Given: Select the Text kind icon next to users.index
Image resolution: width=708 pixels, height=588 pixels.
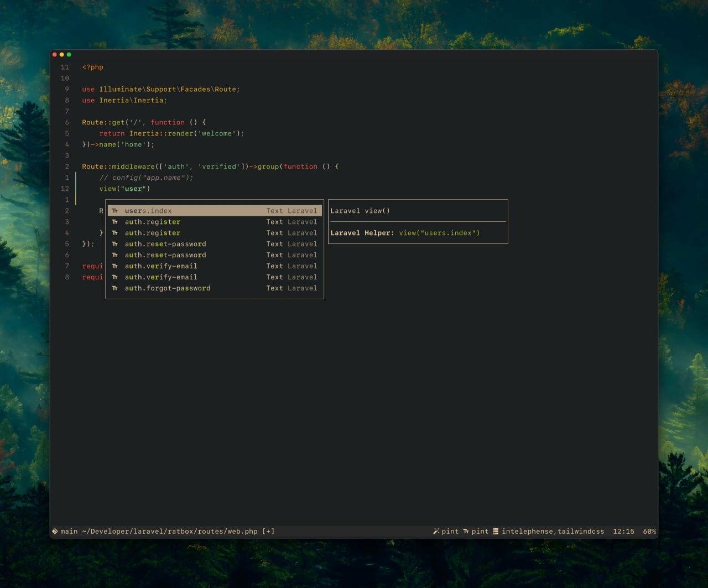Looking at the screenshot, I should point(114,211).
